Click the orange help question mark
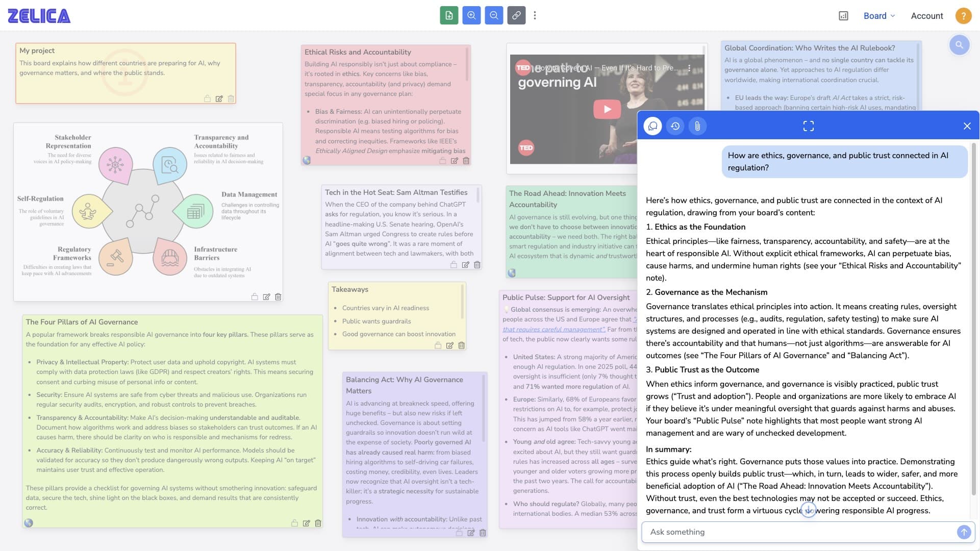Image resolution: width=980 pixels, height=551 pixels. pos(963,16)
